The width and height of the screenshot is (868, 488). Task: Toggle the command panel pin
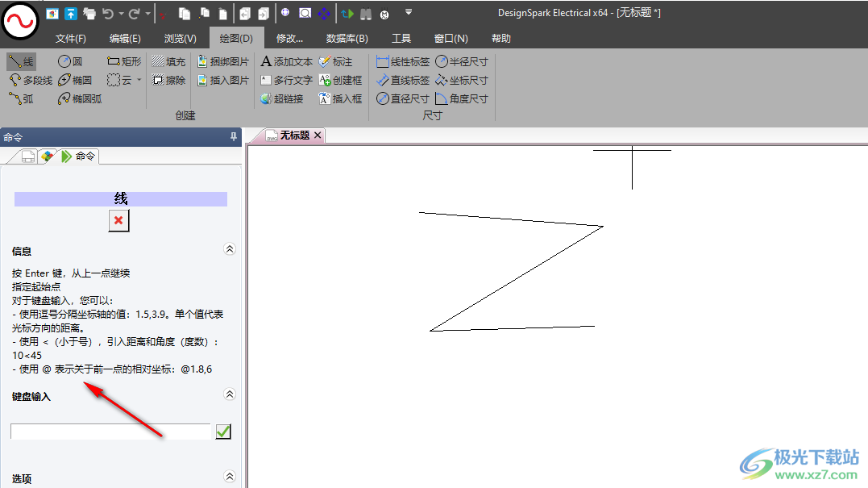(233, 137)
